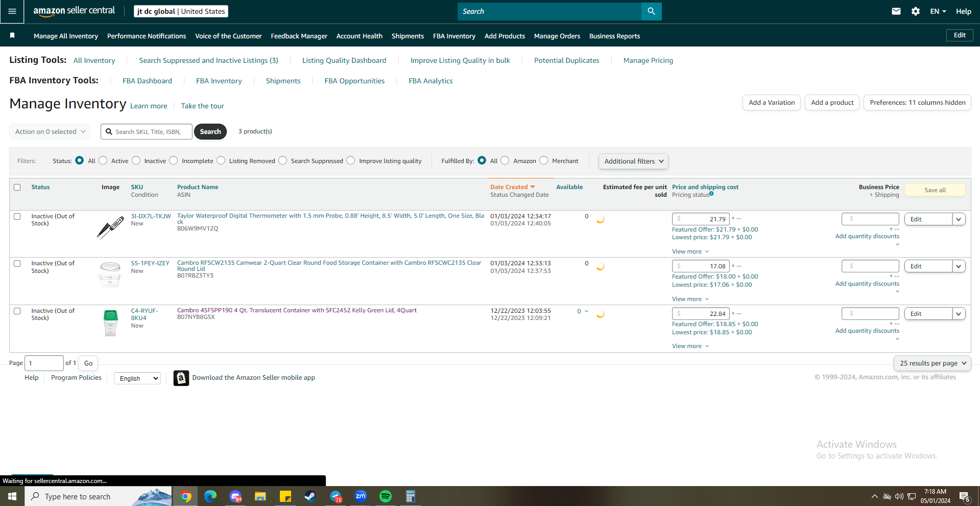Click the bookmark flag icon

coord(12,35)
